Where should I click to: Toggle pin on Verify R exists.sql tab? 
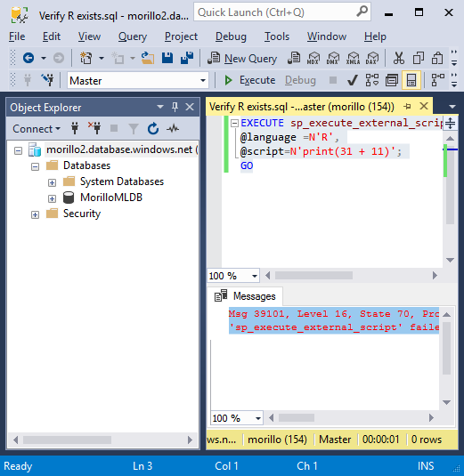point(407,107)
